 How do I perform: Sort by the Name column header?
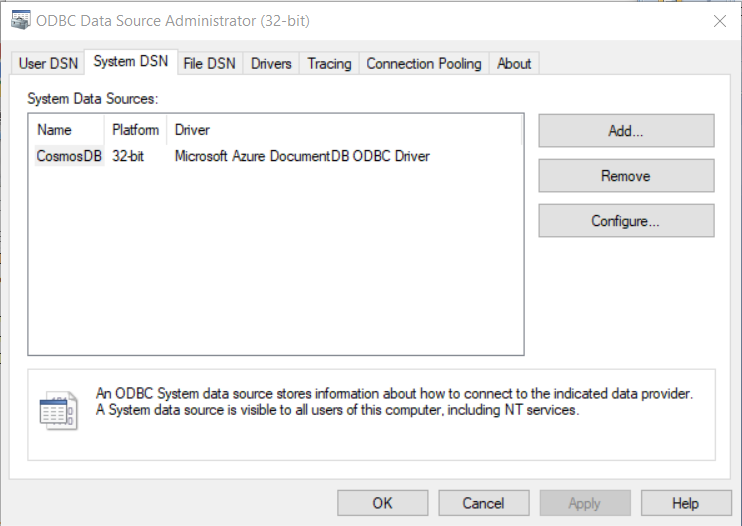pos(66,130)
